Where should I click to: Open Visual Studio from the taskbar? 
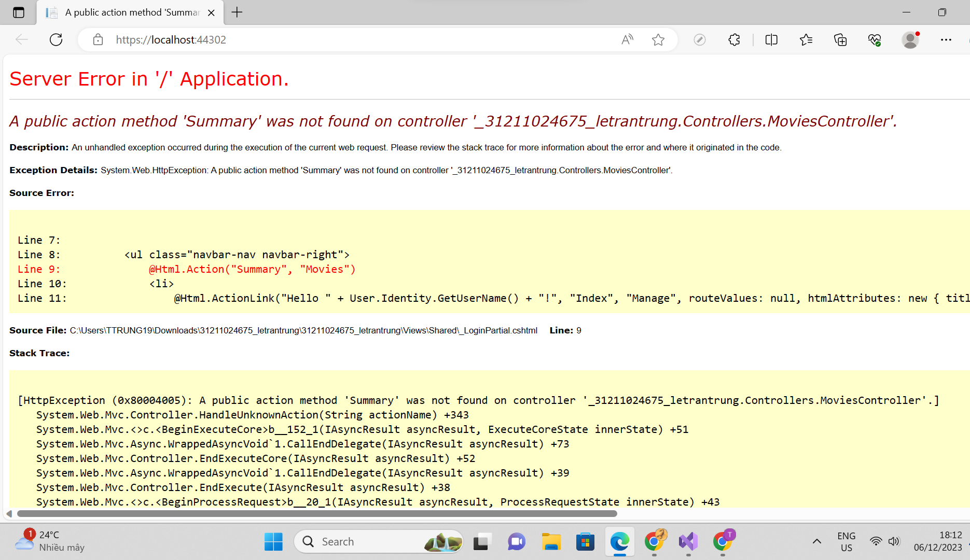[688, 542]
